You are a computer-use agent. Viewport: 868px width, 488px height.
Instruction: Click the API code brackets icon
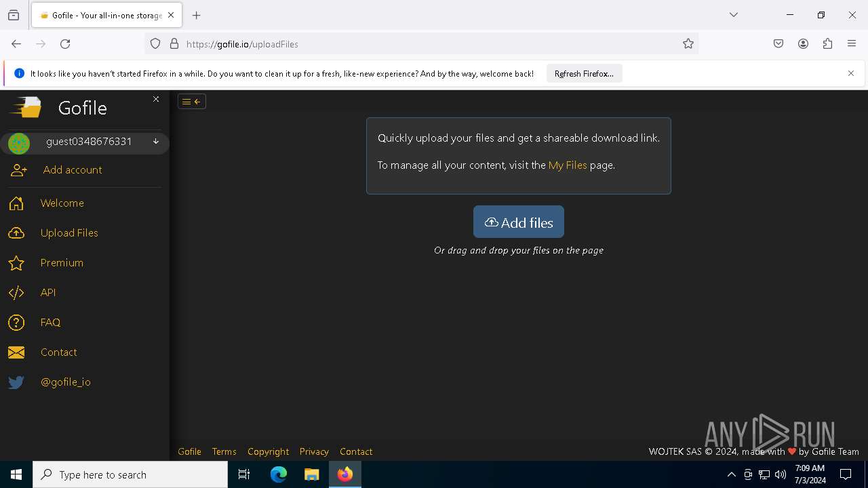click(x=16, y=293)
